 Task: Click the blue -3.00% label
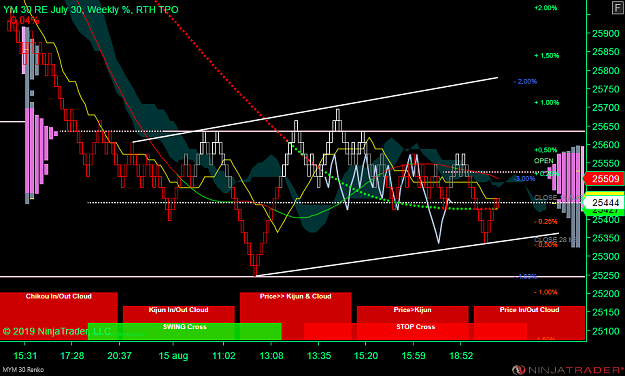[x=524, y=179]
